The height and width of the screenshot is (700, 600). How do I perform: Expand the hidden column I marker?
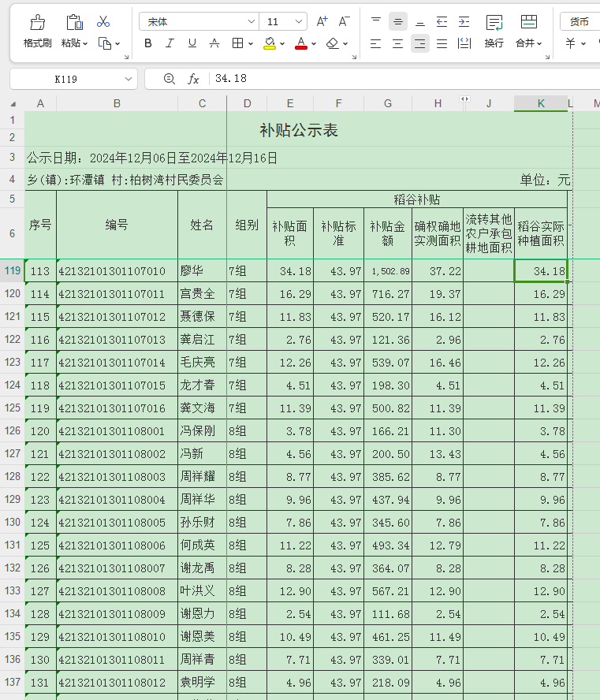click(x=464, y=99)
